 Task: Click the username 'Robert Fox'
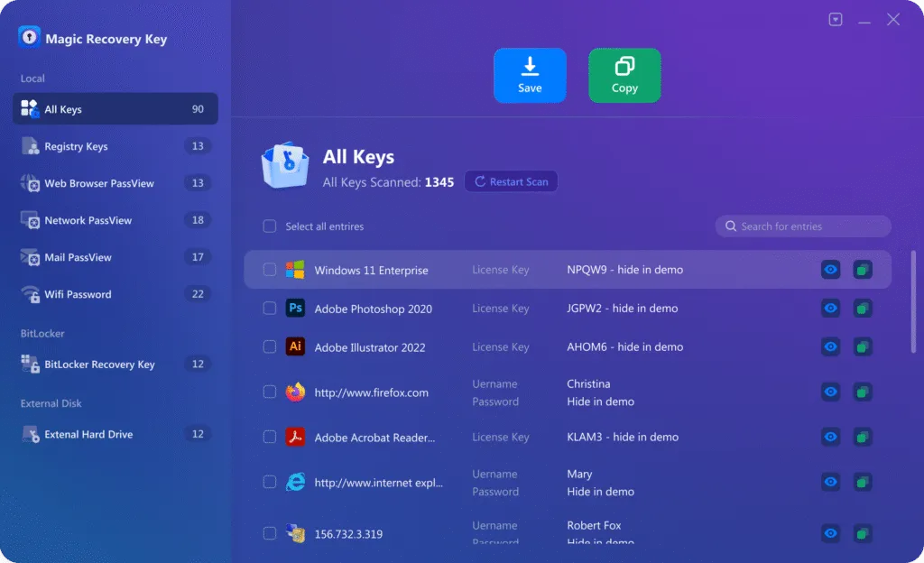(594, 525)
